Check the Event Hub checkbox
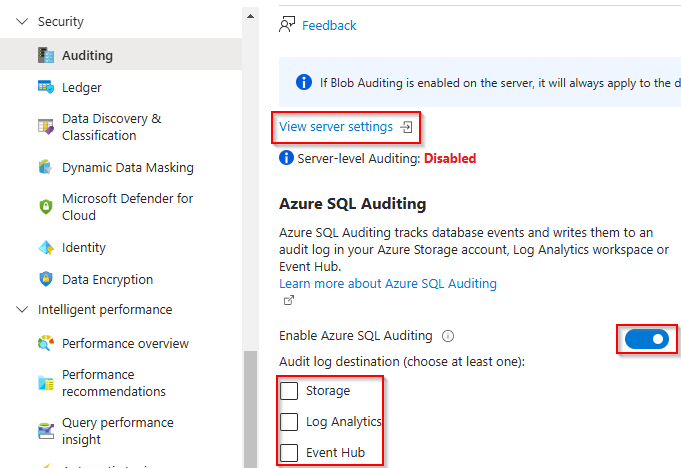681x468 pixels. tap(289, 452)
